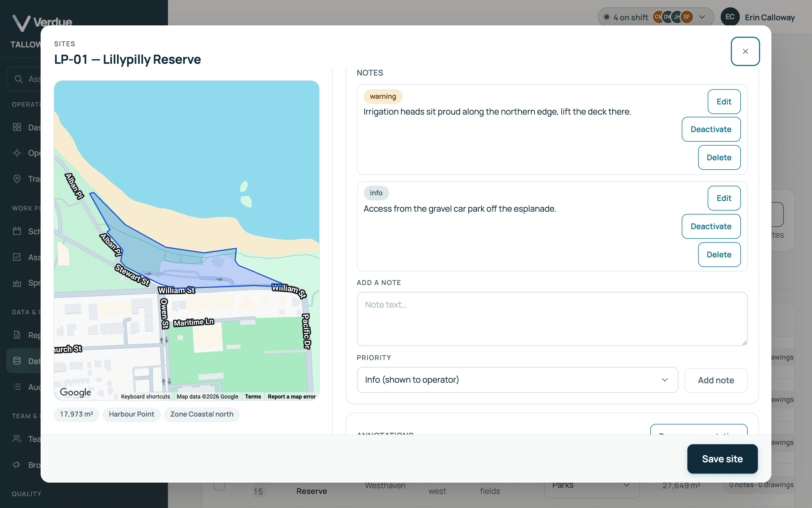
Task: Open the Terms link on the map
Action: (253, 397)
